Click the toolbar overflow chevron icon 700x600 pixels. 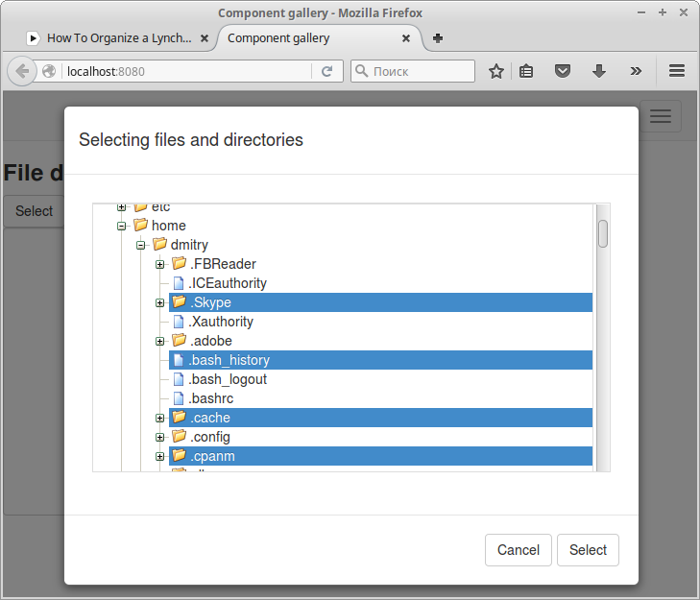[x=636, y=71]
